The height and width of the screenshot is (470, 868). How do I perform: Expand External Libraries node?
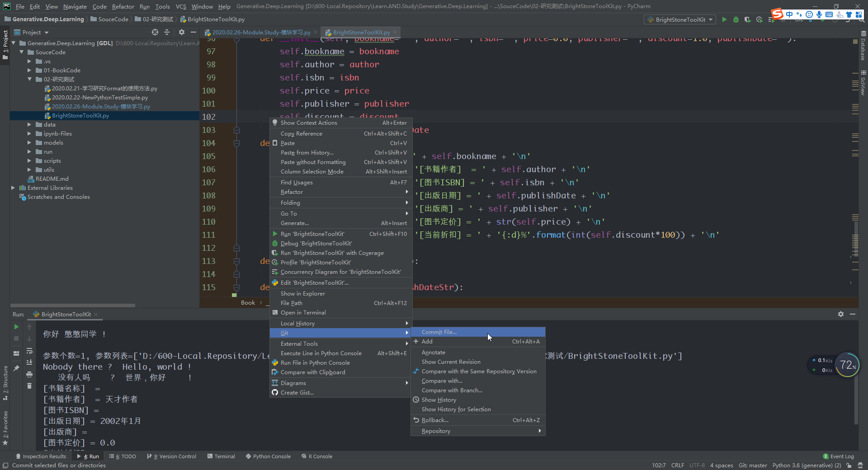click(x=13, y=188)
